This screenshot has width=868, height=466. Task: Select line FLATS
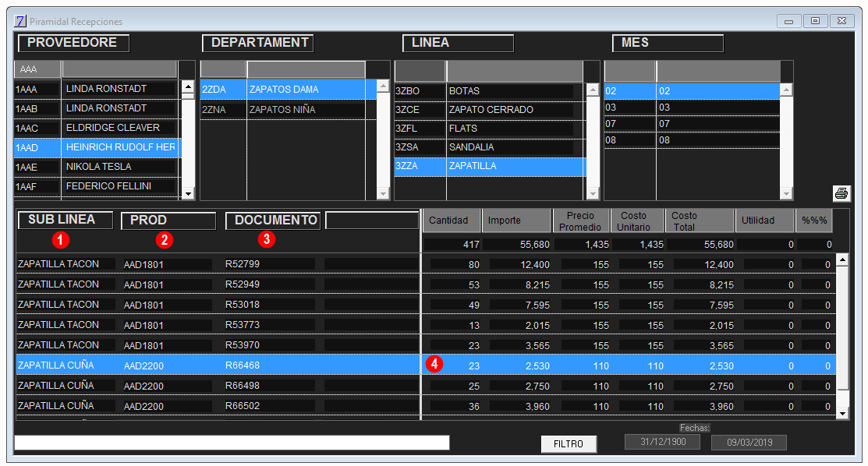pos(489,129)
